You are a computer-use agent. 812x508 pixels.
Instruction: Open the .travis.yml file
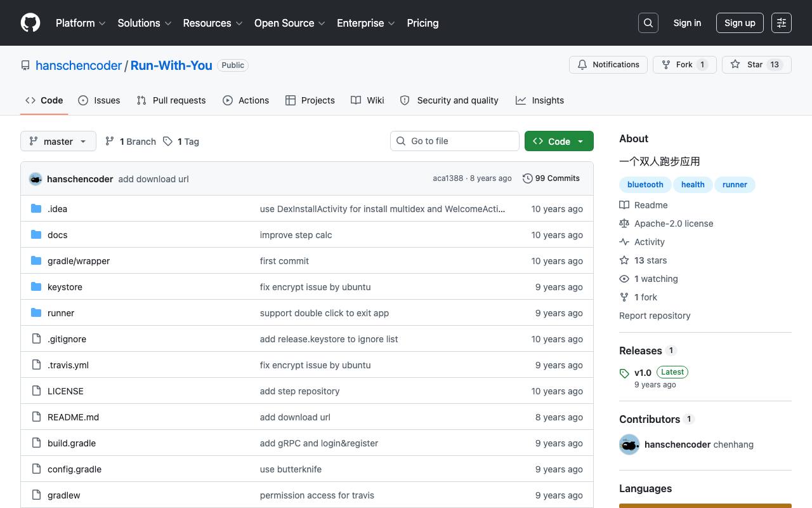(x=68, y=365)
